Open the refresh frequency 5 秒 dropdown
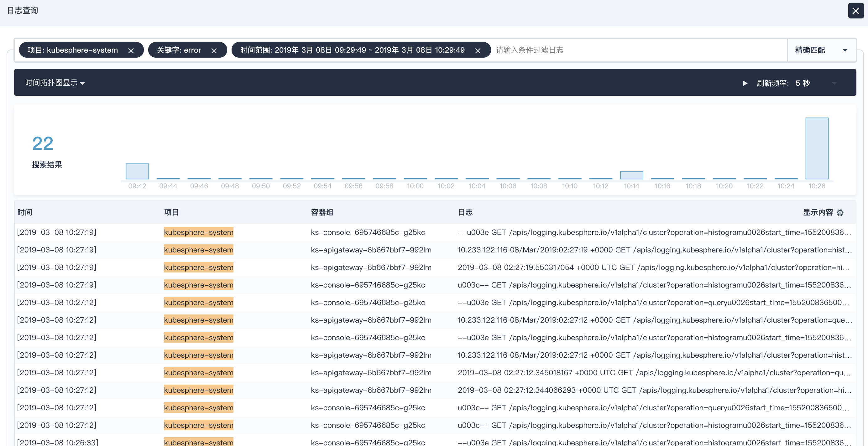 815,83
